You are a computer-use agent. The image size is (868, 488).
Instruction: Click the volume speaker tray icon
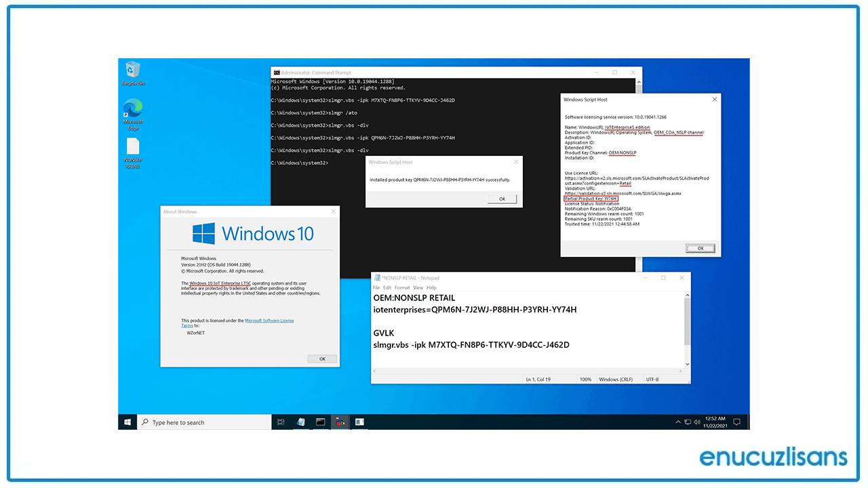pyautogui.click(x=697, y=422)
